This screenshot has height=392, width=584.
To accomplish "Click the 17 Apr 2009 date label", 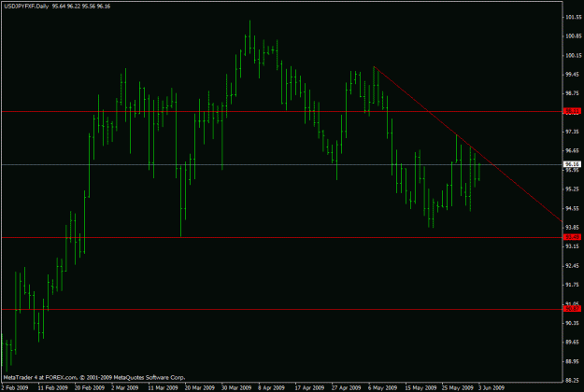I will pyautogui.click(x=309, y=387).
